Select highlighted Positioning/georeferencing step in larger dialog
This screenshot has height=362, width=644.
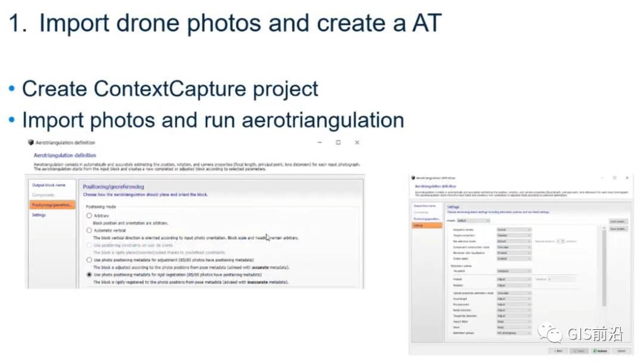[52, 205]
